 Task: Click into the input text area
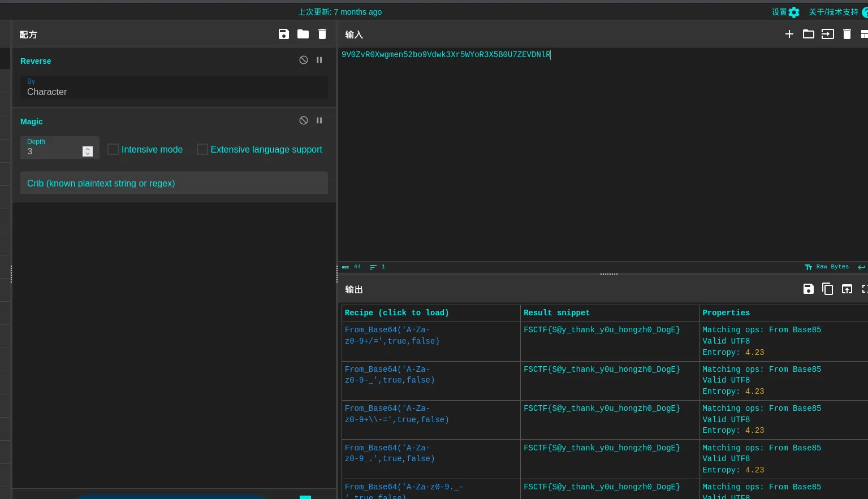pyautogui.click(x=603, y=154)
